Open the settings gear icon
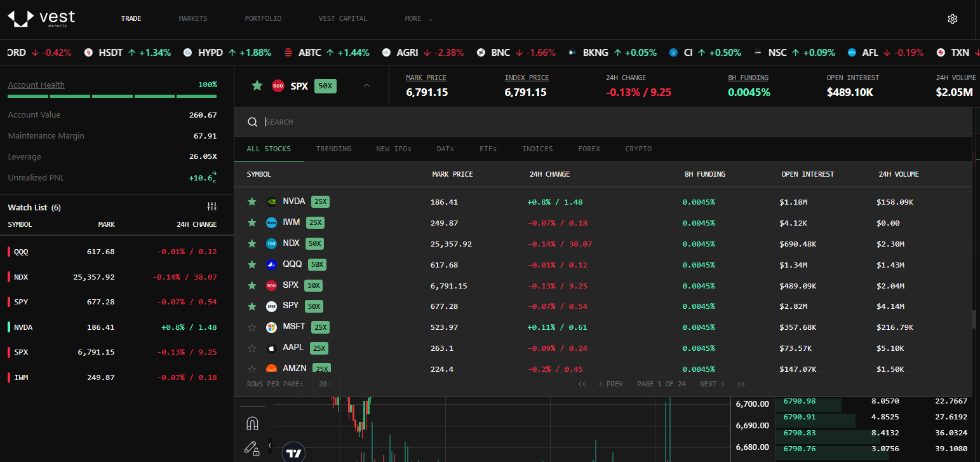The width and height of the screenshot is (980, 462). coord(952,19)
